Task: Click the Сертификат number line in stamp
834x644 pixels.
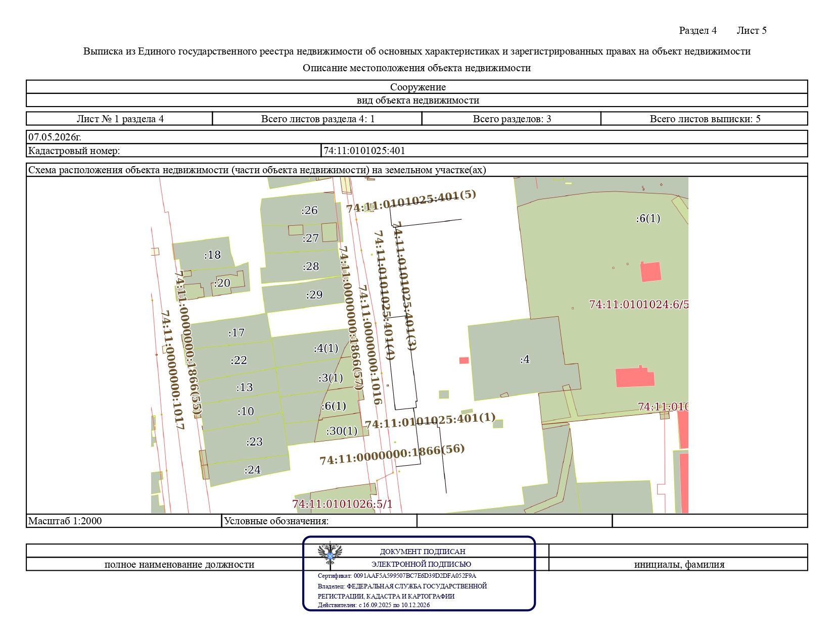Action: click(397, 576)
